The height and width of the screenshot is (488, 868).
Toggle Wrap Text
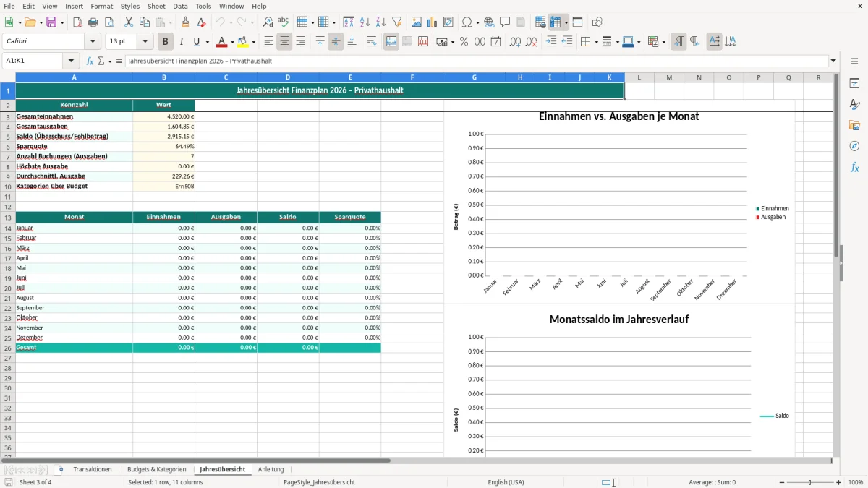(372, 42)
